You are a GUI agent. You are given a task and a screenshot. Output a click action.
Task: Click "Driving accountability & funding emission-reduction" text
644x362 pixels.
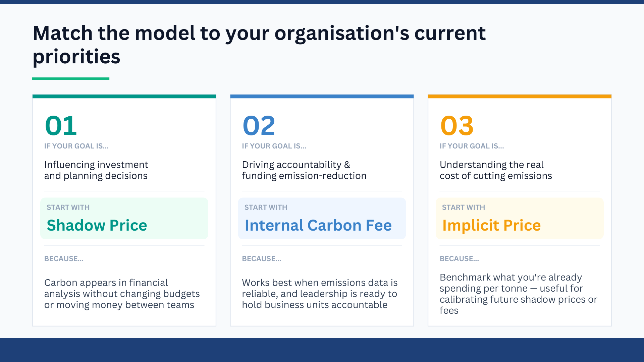(304, 170)
